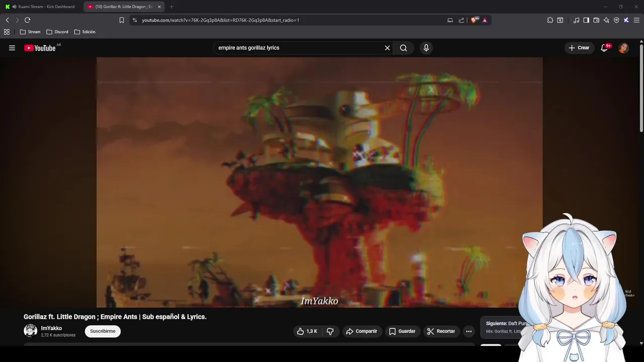Viewport: 644px width, 362px height.
Task: Go to the YouTube home logo
Action: [x=40, y=48]
